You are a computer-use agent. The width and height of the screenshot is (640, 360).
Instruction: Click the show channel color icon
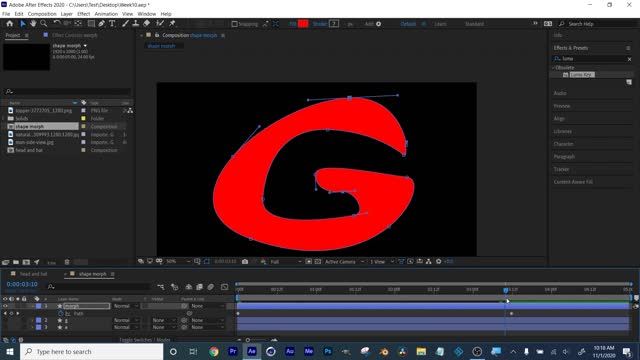tap(264, 261)
